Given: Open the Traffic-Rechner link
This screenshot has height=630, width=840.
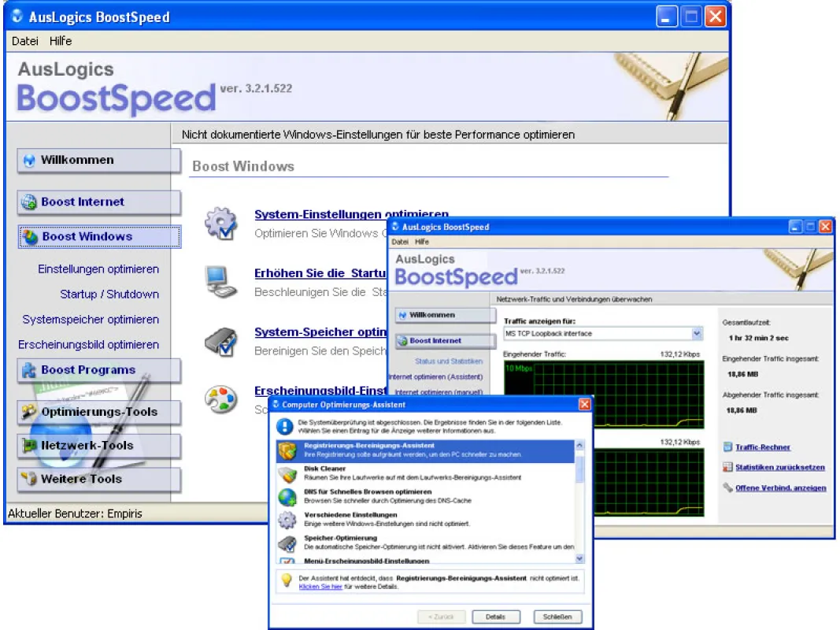Looking at the screenshot, I should pyautogui.click(x=762, y=447).
